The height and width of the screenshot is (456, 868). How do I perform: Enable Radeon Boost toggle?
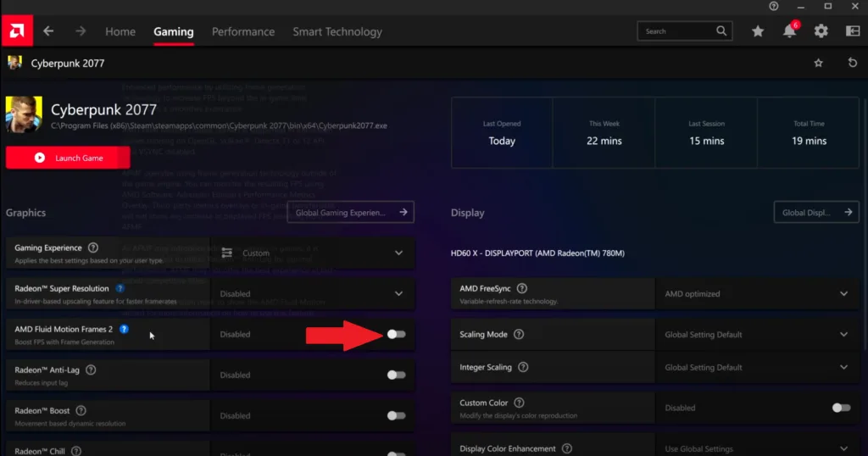click(x=397, y=415)
